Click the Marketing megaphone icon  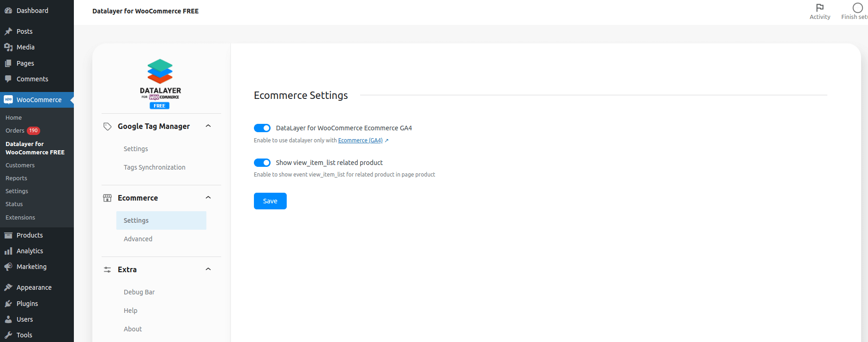click(8, 267)
